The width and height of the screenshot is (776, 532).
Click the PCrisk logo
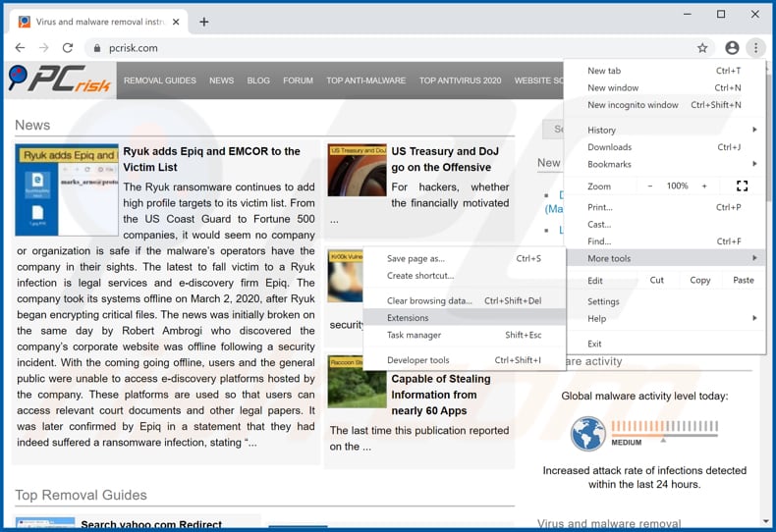pos(57,80)
